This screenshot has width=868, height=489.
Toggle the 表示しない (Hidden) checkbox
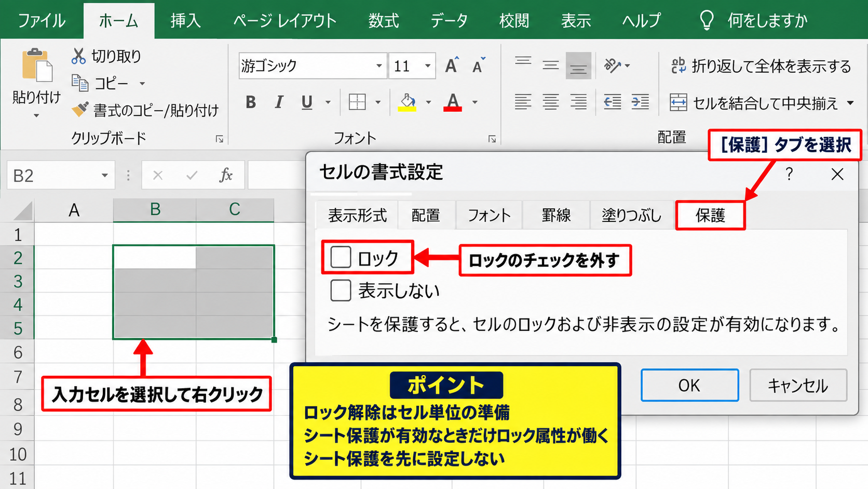pos(341,290)
